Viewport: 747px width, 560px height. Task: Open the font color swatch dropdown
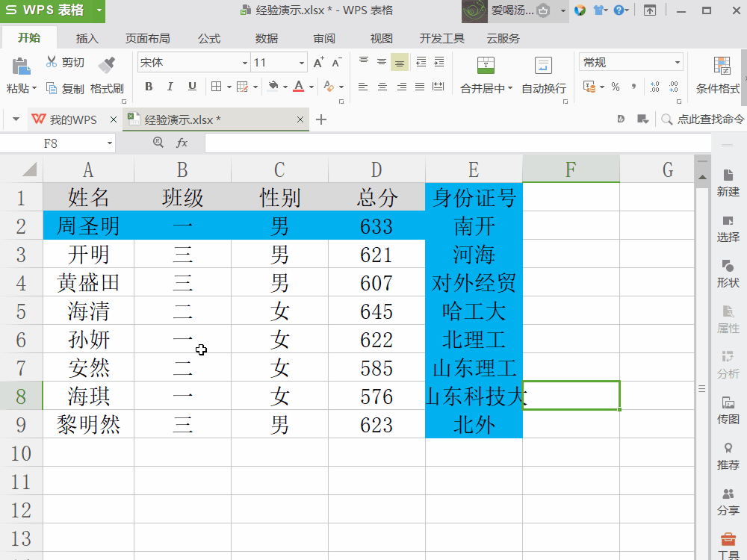tap(311, 87)
